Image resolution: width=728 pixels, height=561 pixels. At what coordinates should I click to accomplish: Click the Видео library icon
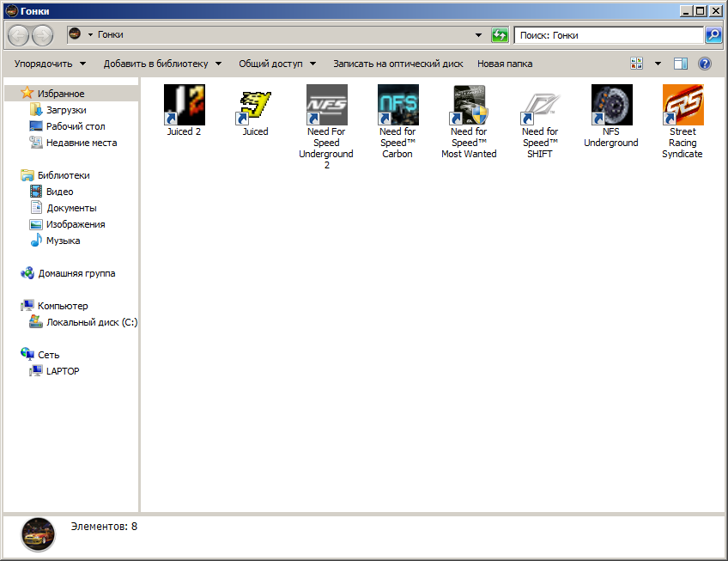36,191
